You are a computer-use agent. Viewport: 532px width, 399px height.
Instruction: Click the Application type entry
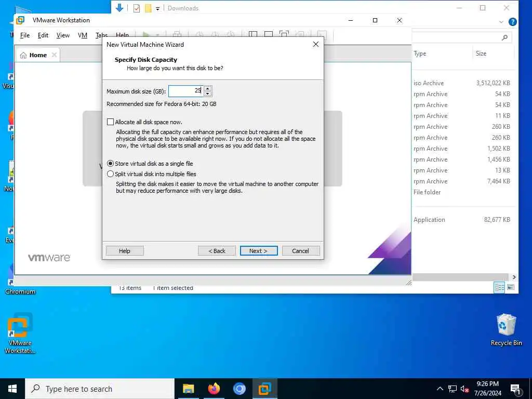coord(429,220)
